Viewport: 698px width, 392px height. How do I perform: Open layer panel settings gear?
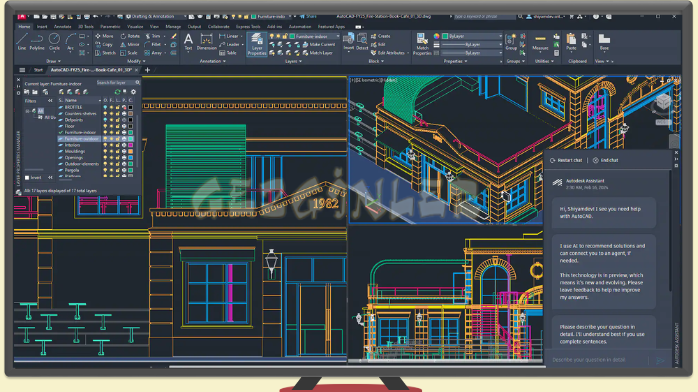click(133, 92)
